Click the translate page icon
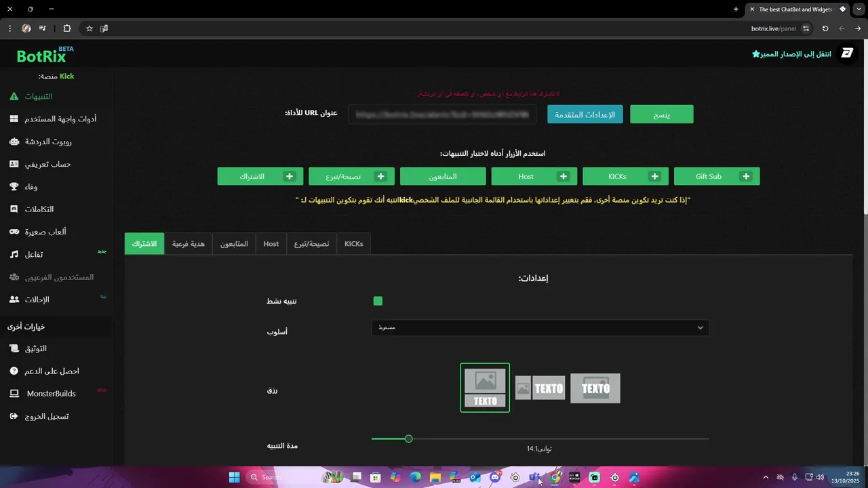The width and height of the screenshot is (868, 488). [x=104, y=28]
